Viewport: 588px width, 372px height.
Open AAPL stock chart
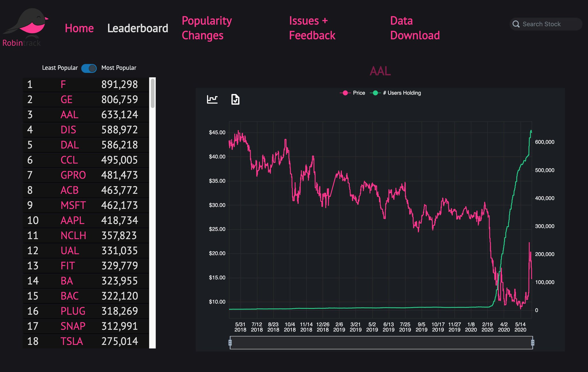[x=72, y=220]
